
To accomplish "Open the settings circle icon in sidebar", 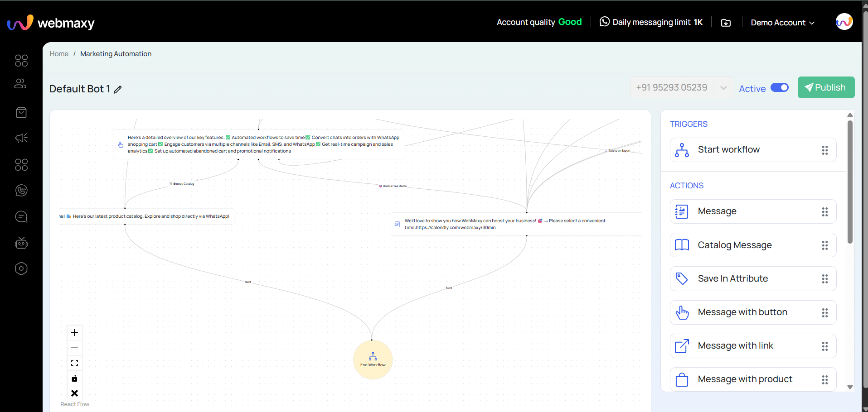I will (21, 269).
